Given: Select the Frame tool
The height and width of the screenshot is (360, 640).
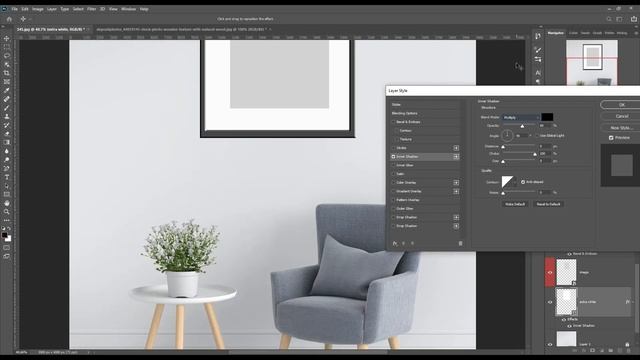Looking at the screenshot, I should (7, 82).
